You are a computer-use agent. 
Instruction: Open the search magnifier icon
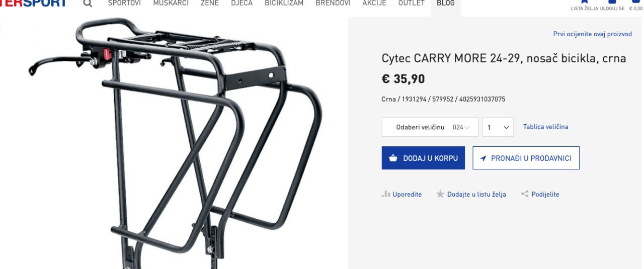pos(88,3)
